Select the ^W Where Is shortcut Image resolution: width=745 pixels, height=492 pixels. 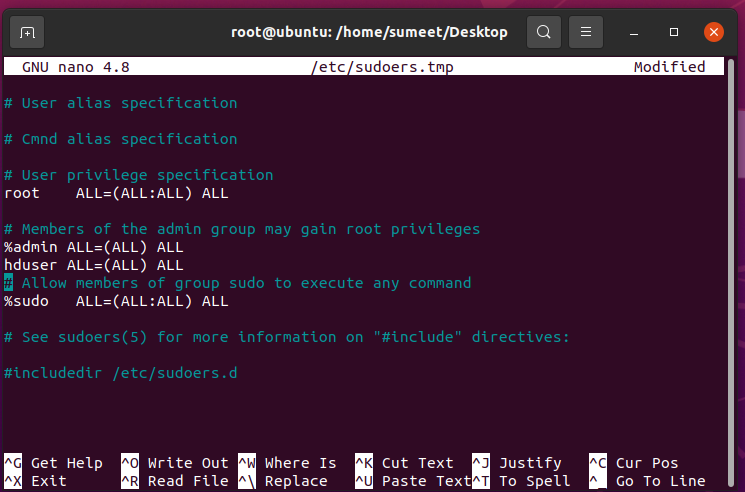coord(287,463)
